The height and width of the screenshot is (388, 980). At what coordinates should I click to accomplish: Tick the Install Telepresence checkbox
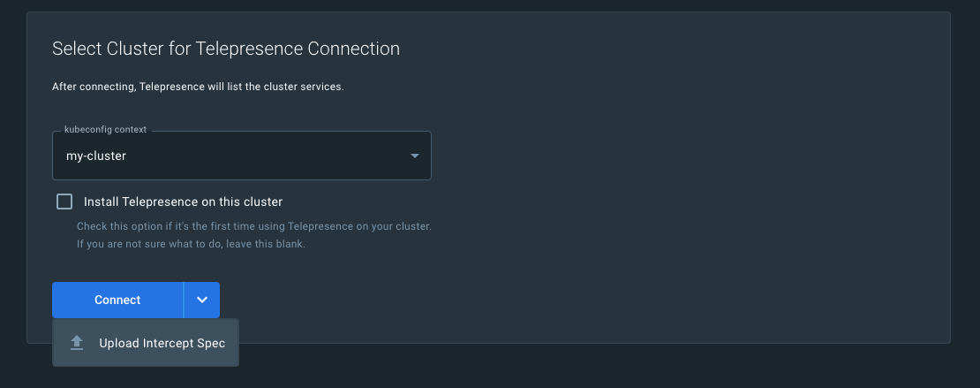64,202
